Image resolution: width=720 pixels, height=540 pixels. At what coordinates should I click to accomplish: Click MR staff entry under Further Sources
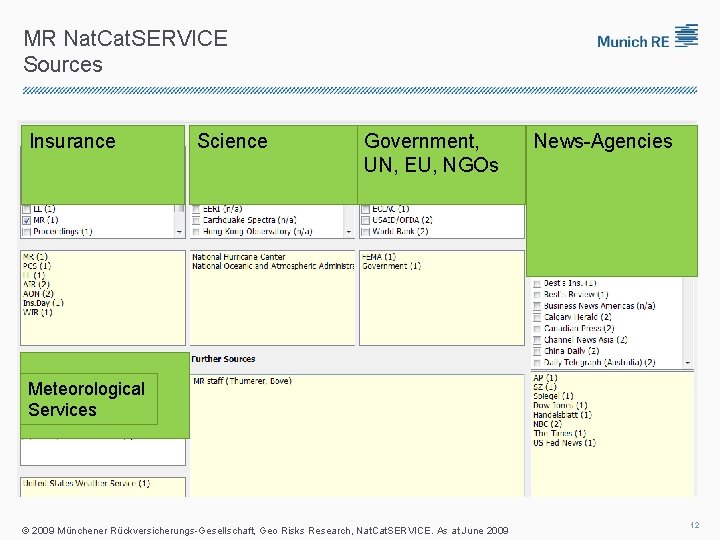tap(242, 381)
